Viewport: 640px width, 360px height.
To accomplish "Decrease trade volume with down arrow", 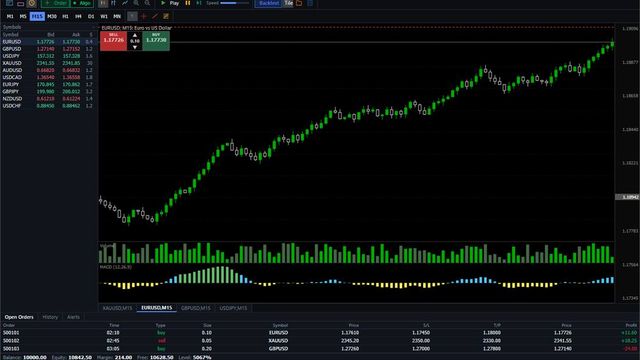I will tap(135, 47).
